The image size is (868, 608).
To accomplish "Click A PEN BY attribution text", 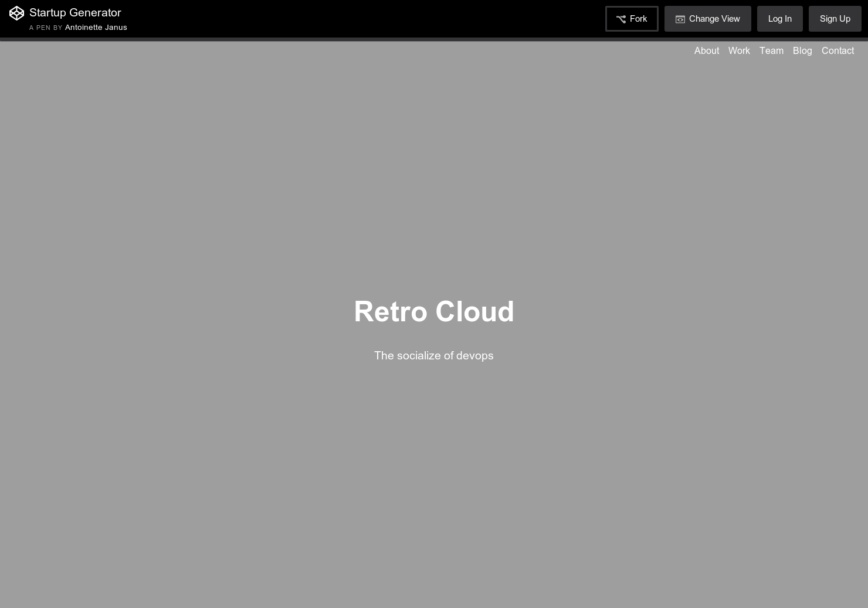I will (46, 28).
